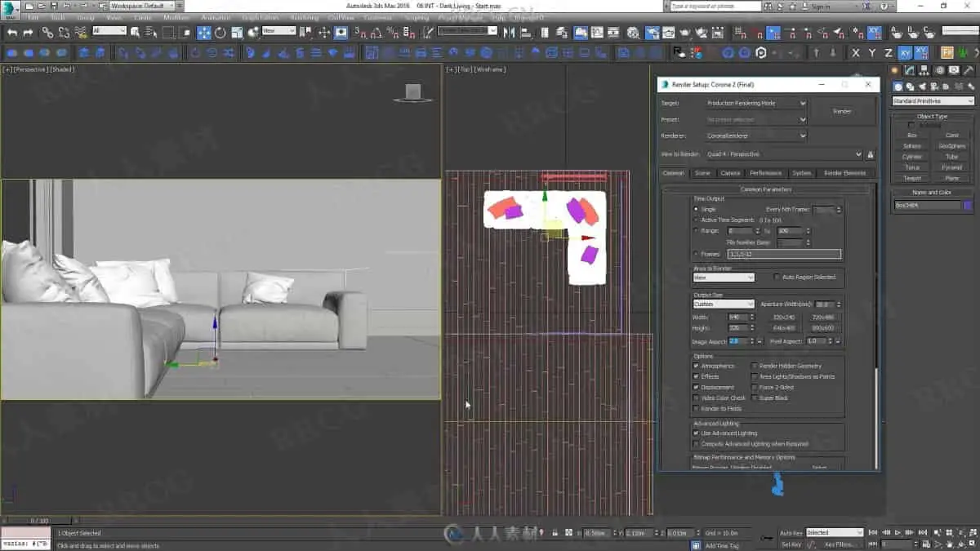Open the Standard Primitives dropdown
The height and width of the screenshot is (551, 980).
coord(933,101)
